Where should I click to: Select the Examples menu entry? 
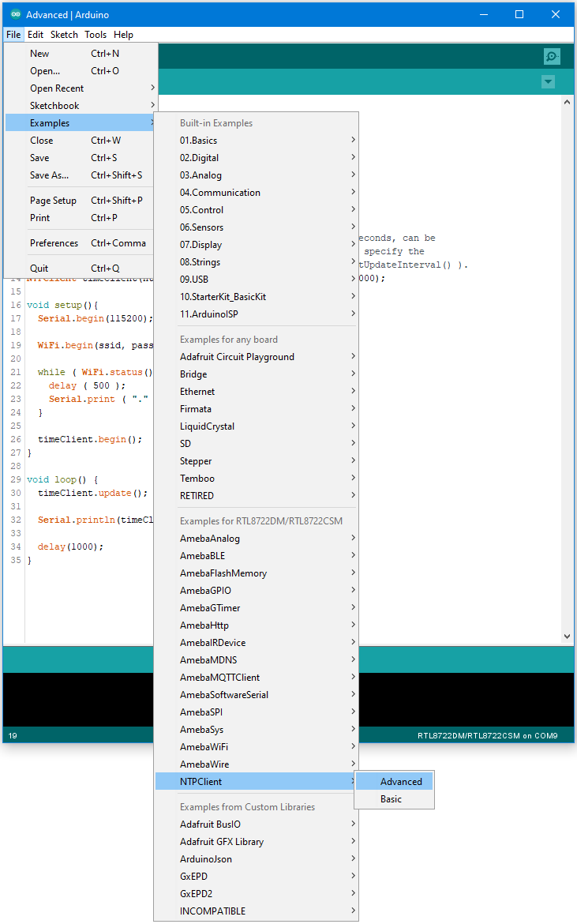pyautogui.click(x=81, y=123)
